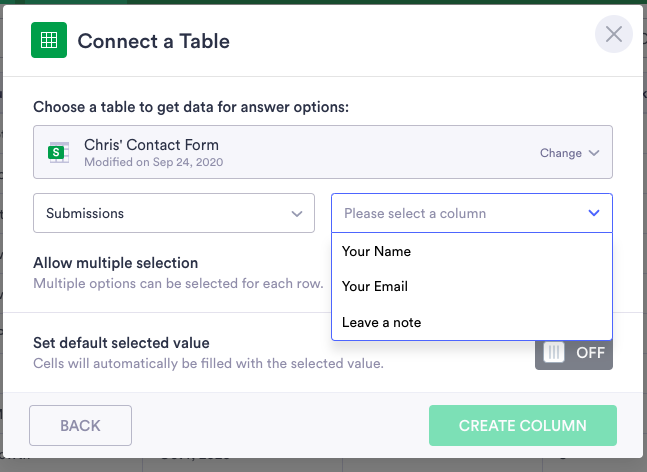Click the Chris' Contact Form table name
This screenshot has height=472, width=647.
click(x=151, y=145)
